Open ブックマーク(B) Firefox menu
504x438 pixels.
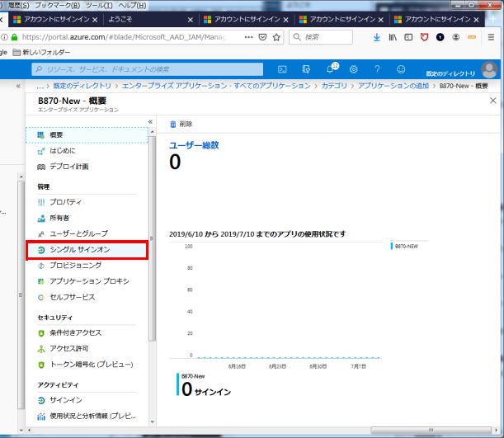(x=58, y=5)
